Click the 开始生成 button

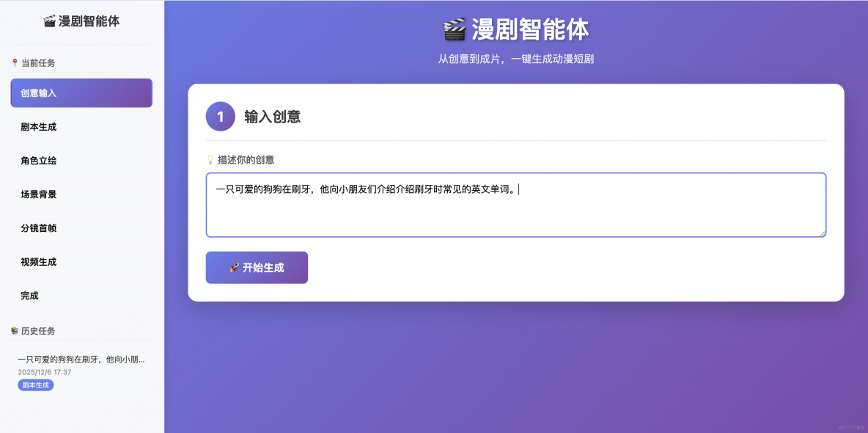pyautogui.click(x=257, y=267)
